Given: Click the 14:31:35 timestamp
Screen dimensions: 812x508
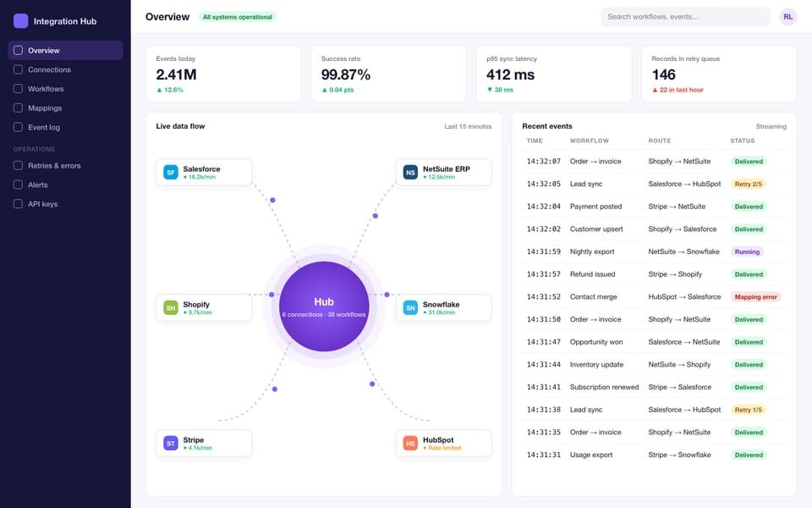Looking at the screenshot, I should click(x=543, y=433).
